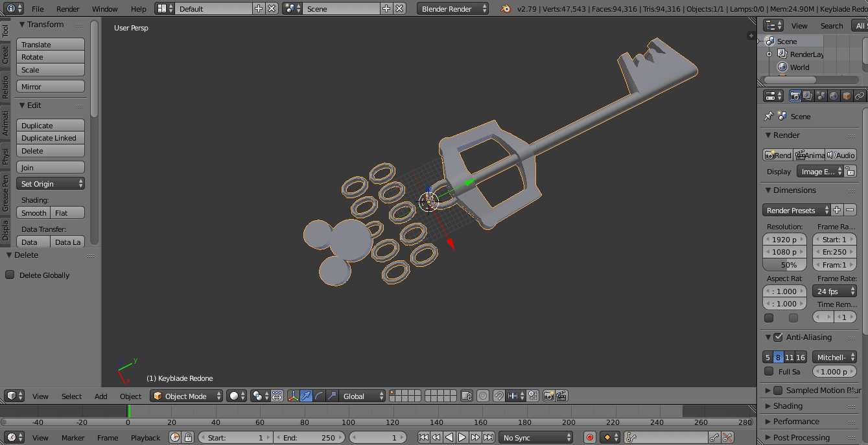Toggle the display lock interface button
Image resolution: width=868 pixels, height=445 pixels.
[x=850, y=171]
